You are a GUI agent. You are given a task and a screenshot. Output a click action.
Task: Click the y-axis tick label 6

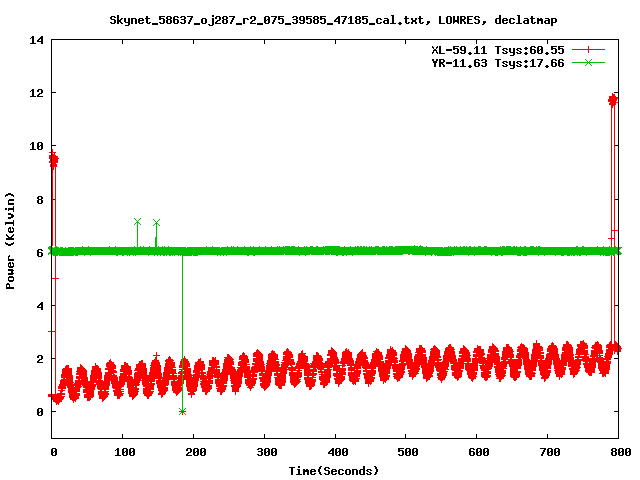pos(40,253)
